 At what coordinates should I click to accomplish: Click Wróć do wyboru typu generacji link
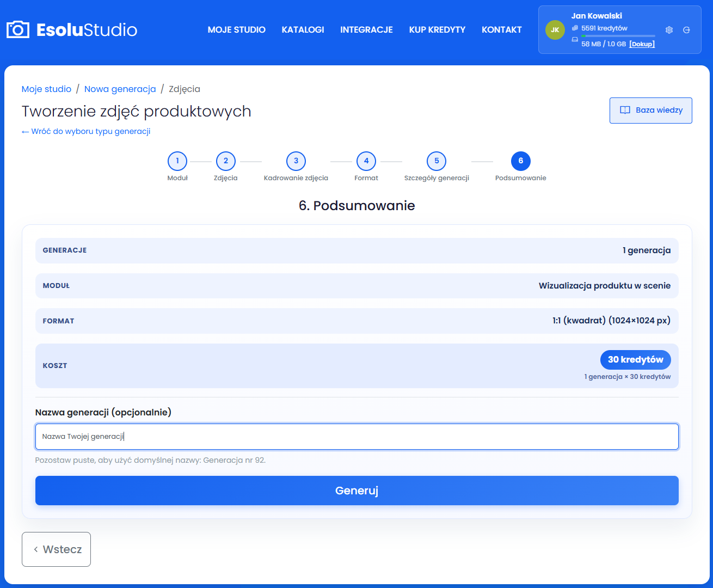[86, 131]
